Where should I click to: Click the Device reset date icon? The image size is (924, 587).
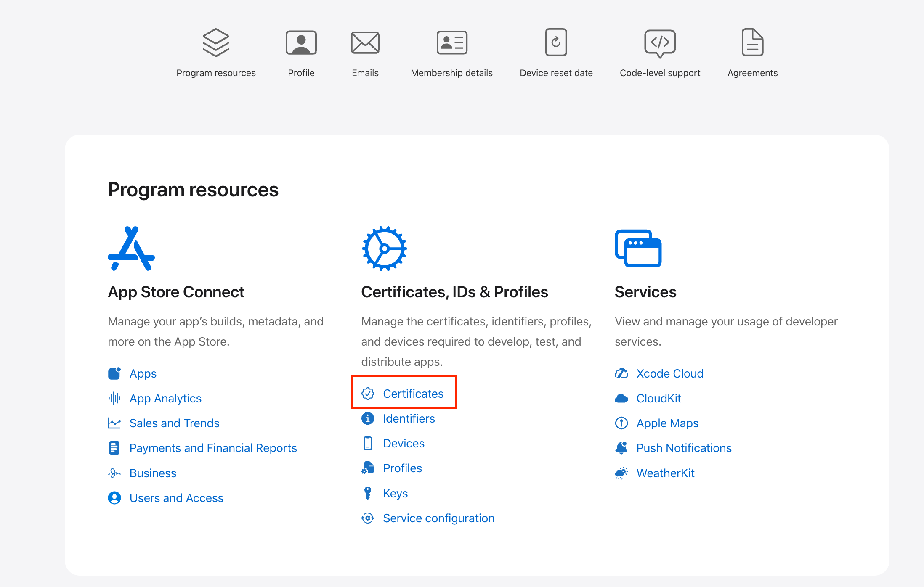(x=556, y=42)
